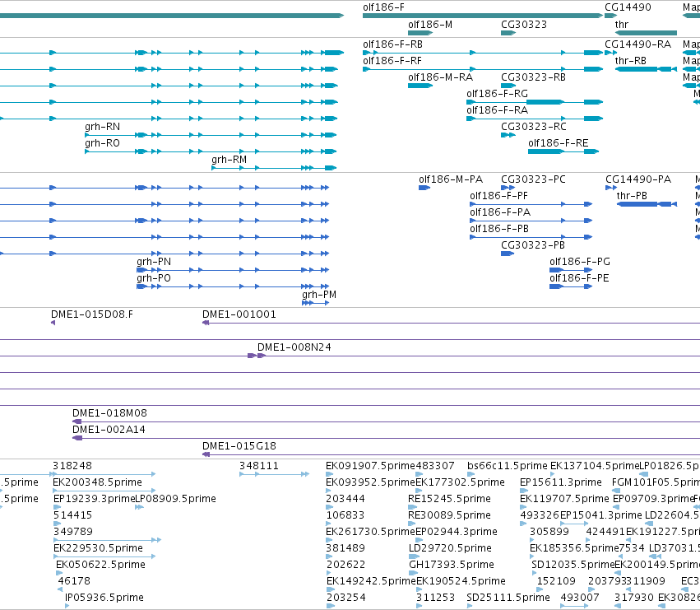Click the DME1-015D08.F clone label
This screenshot has width=700, height=610.
tap(92, 314)
